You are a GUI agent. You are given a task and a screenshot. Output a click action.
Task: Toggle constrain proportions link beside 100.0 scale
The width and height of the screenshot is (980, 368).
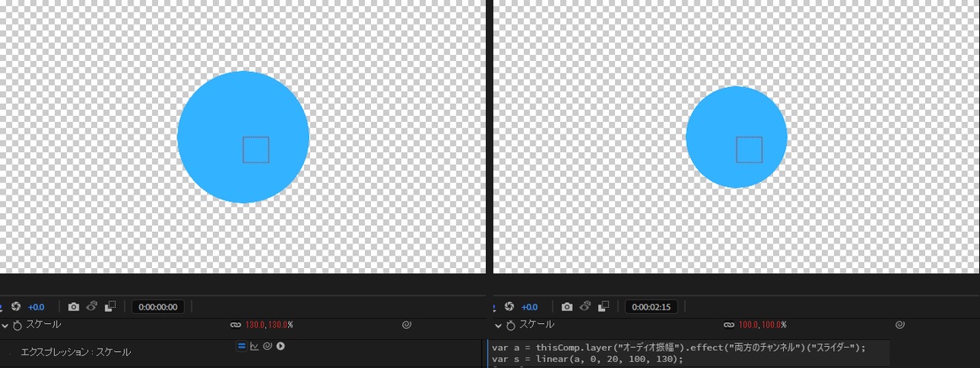pyautogui.click(x=729, y=326)
